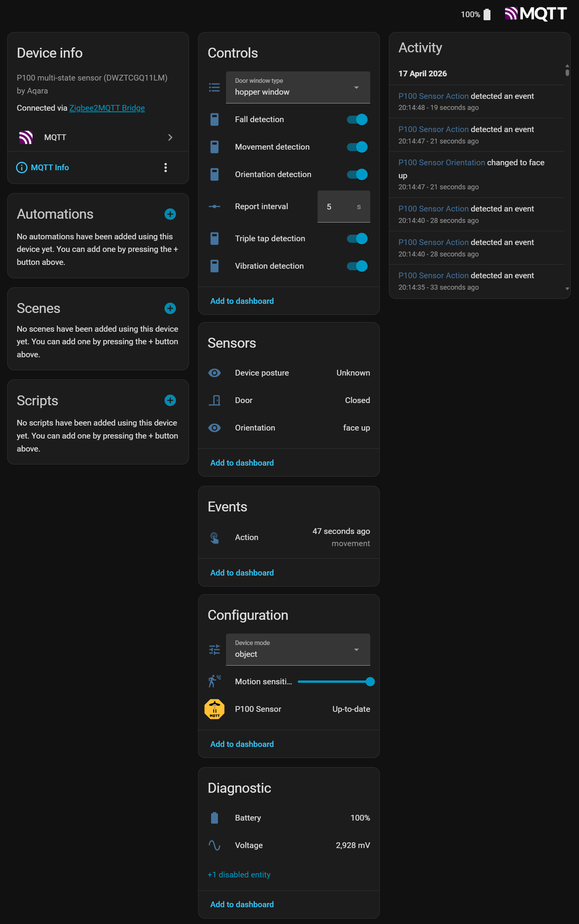Click the add automation plus icon

tap(170, 214)
